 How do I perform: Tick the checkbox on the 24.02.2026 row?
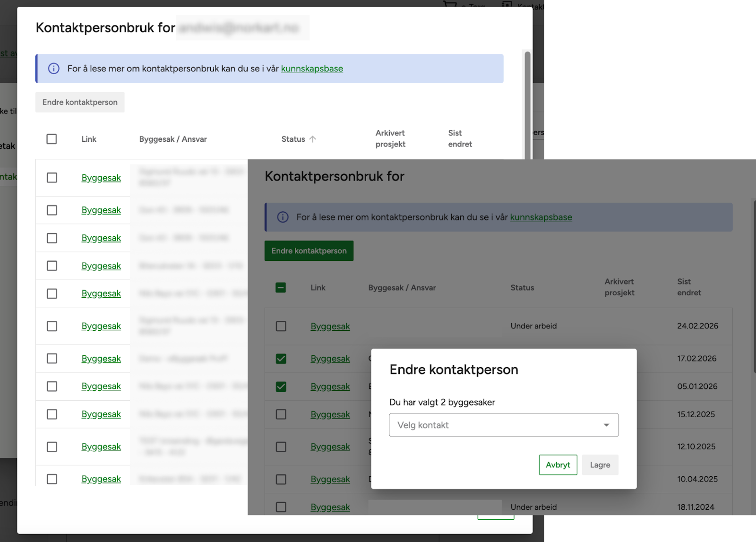click(x=281, y=327)
